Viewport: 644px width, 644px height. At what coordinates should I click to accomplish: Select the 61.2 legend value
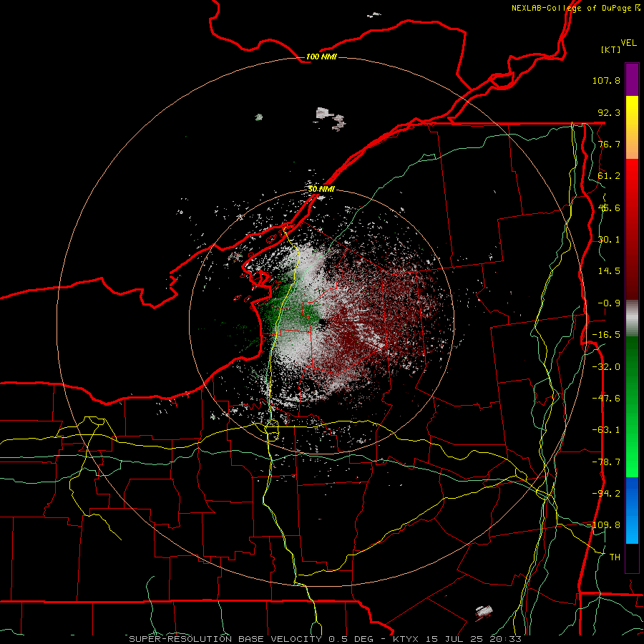609,176
